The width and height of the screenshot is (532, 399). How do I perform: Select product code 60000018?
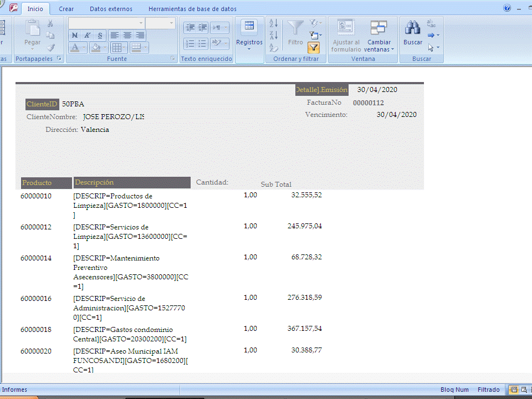coord(36,330)
